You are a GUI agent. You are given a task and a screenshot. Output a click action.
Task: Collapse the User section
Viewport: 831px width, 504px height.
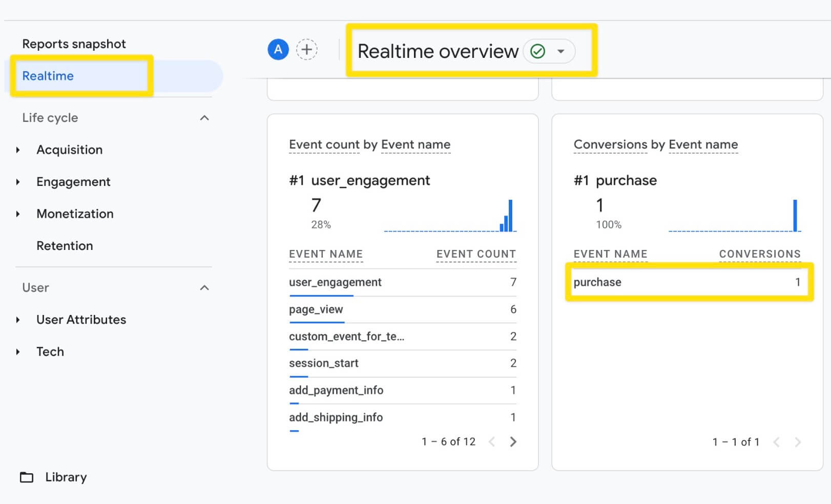click(204, 288)
